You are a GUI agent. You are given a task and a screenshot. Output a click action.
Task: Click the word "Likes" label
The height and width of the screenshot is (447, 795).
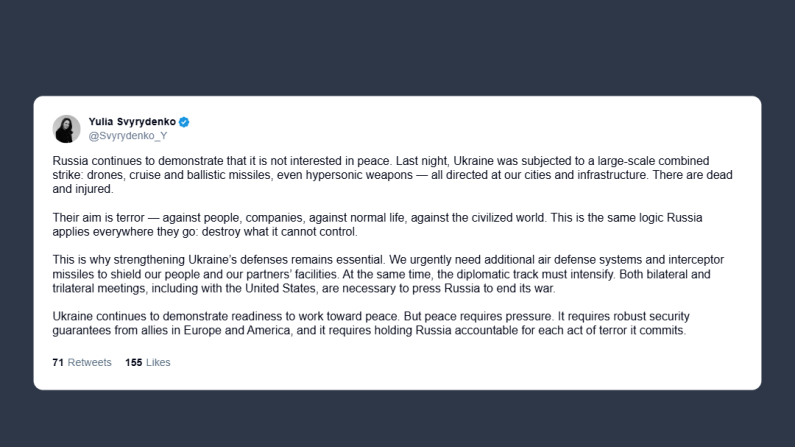point(158,362)
